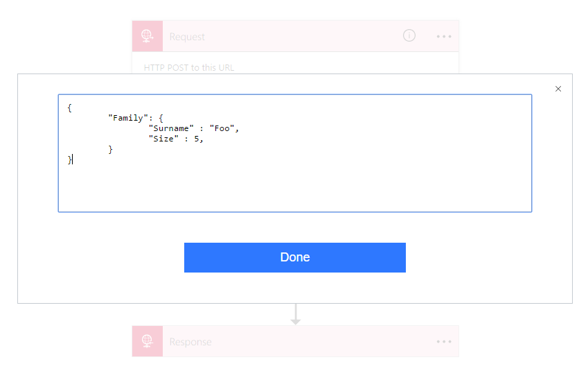Click the HTTP POST to this URL label
This screenshot has height=371, width=588.
pos(189,67)
